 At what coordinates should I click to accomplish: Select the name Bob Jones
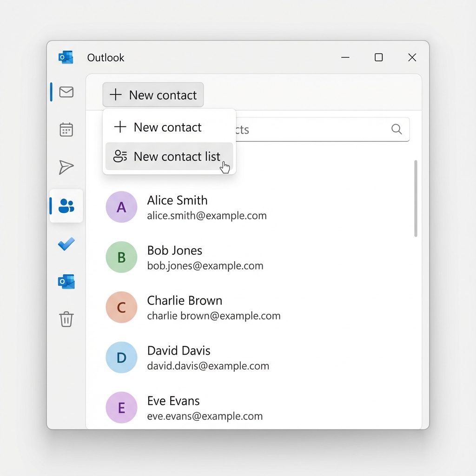click(175, 251)
